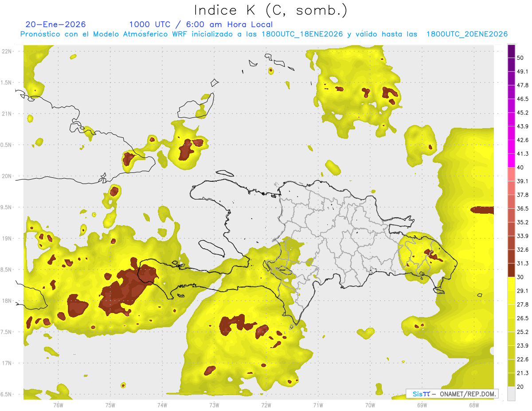Viewport: 532px width, 411px height.
Task: Click the '20N' latitude label
Action: (7, 176)
